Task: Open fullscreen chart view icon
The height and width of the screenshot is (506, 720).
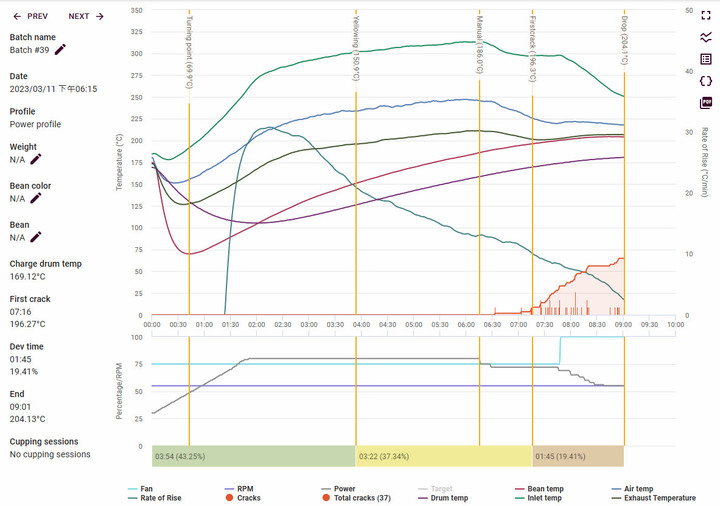Action: [706, 15]
